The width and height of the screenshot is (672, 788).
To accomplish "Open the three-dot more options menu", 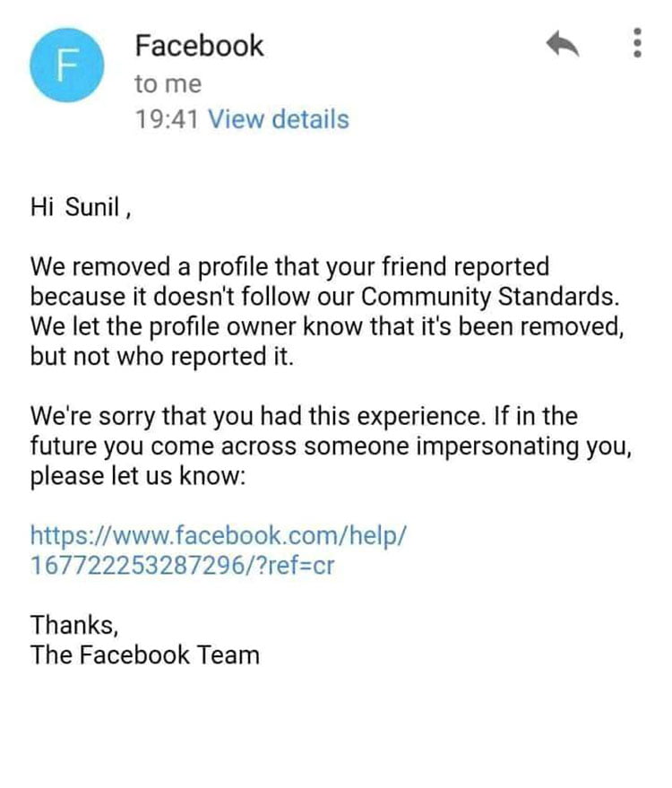I will click(638, 42).
